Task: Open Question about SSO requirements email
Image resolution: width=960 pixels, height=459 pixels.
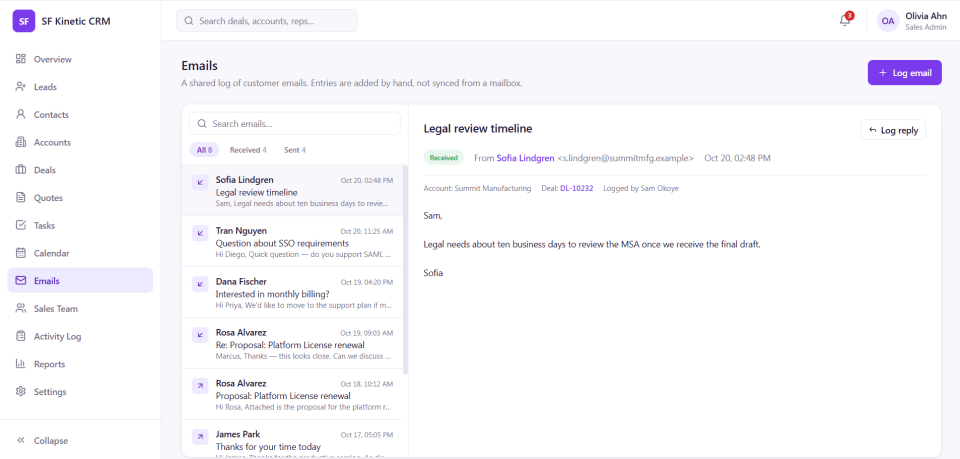Action: pos(293,242)
